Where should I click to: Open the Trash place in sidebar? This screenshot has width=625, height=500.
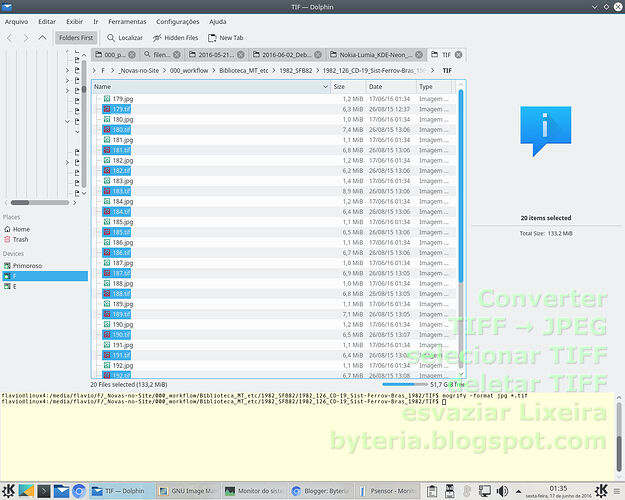[20, 240]
